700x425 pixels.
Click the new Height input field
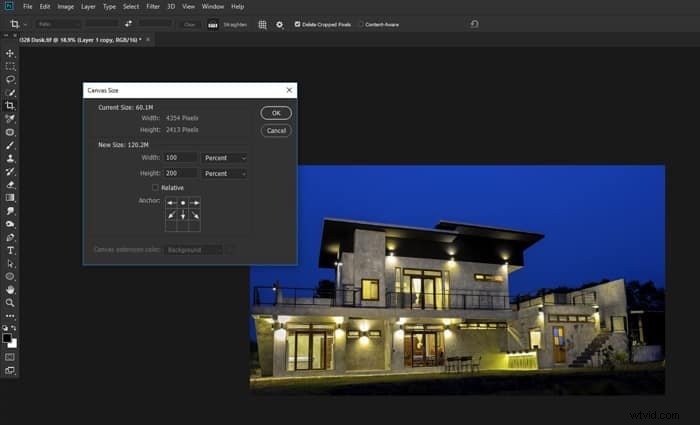180,173
